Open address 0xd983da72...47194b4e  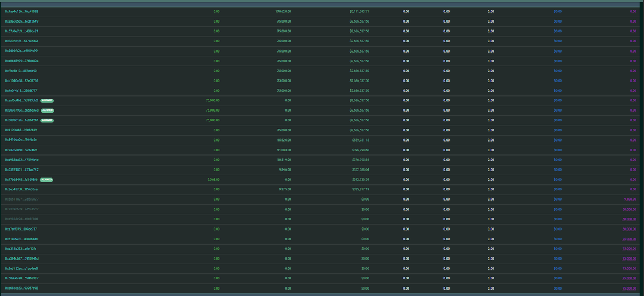[x=21, y=160]
